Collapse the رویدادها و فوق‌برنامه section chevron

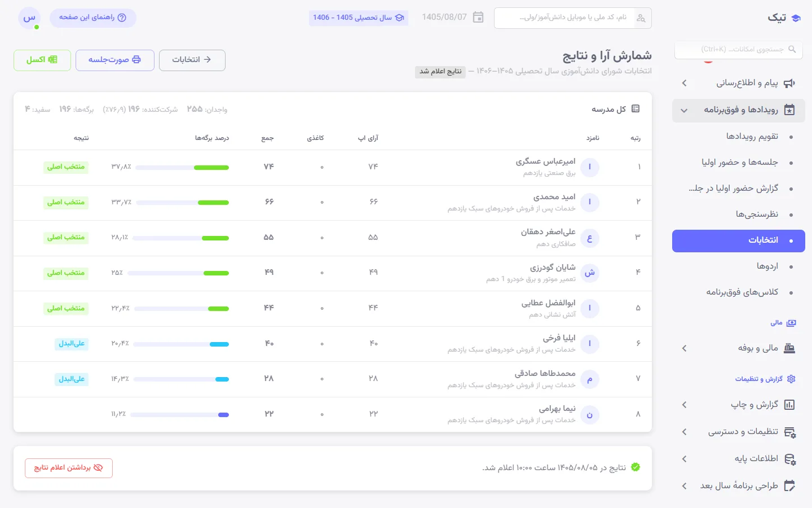685,111
